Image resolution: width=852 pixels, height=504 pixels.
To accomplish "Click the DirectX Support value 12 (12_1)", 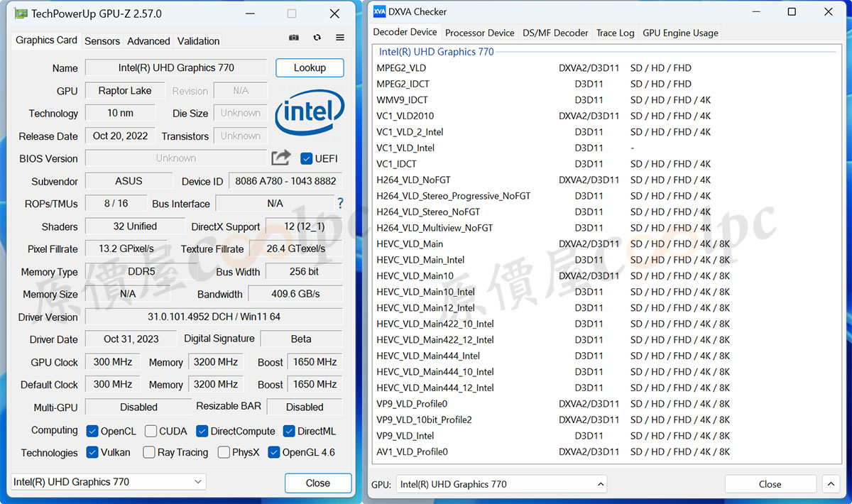I will click(x=305, y=226).
